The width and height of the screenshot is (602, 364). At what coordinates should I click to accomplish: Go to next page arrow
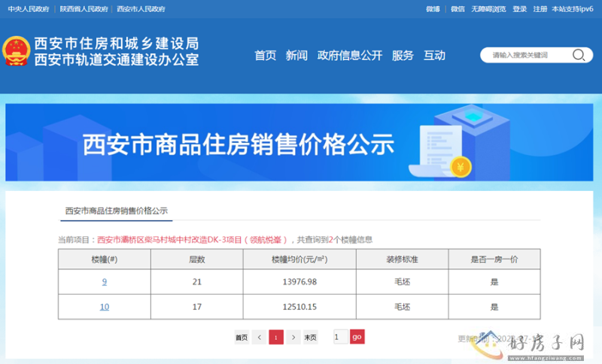pos(293,337)
